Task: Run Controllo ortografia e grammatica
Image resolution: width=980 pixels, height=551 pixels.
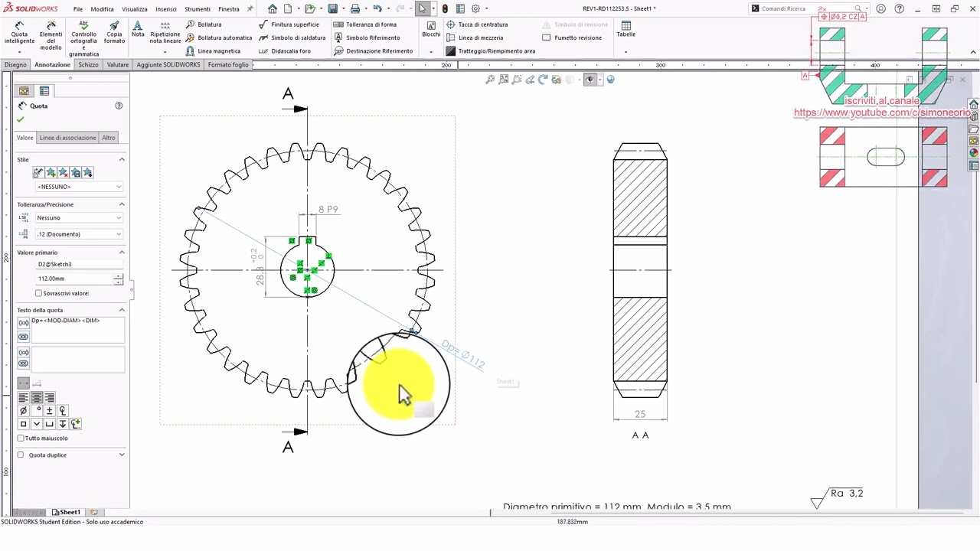Action: tap(83, 38)
